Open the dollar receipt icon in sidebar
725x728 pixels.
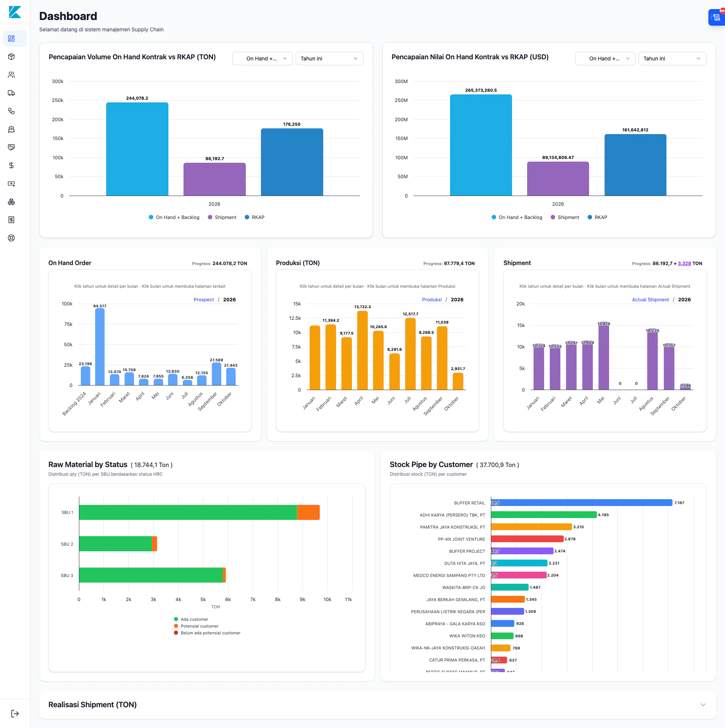(11, 220)
